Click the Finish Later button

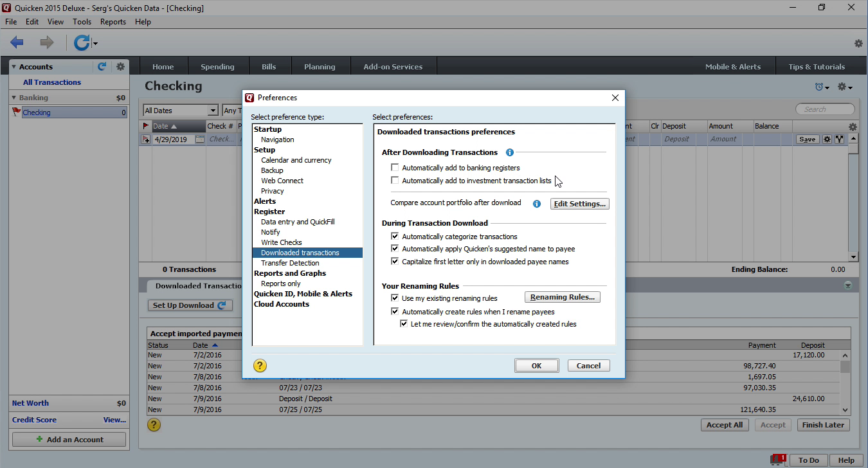coord(824,425)
